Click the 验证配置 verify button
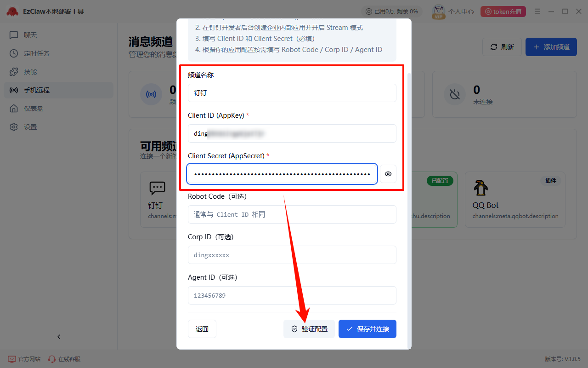Screen dimensions: 588x368 (309, 329)
